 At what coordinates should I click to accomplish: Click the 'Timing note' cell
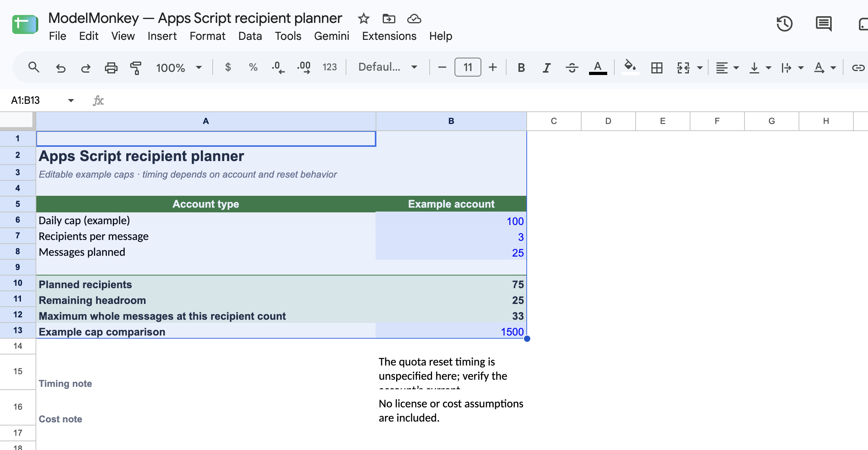coord(206,372)
